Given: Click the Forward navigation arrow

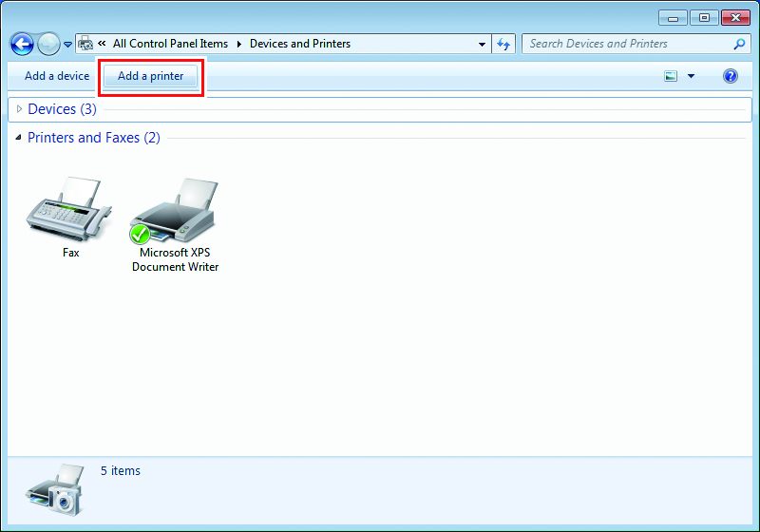Looking at the screenshot, I should tap(47, 44).
